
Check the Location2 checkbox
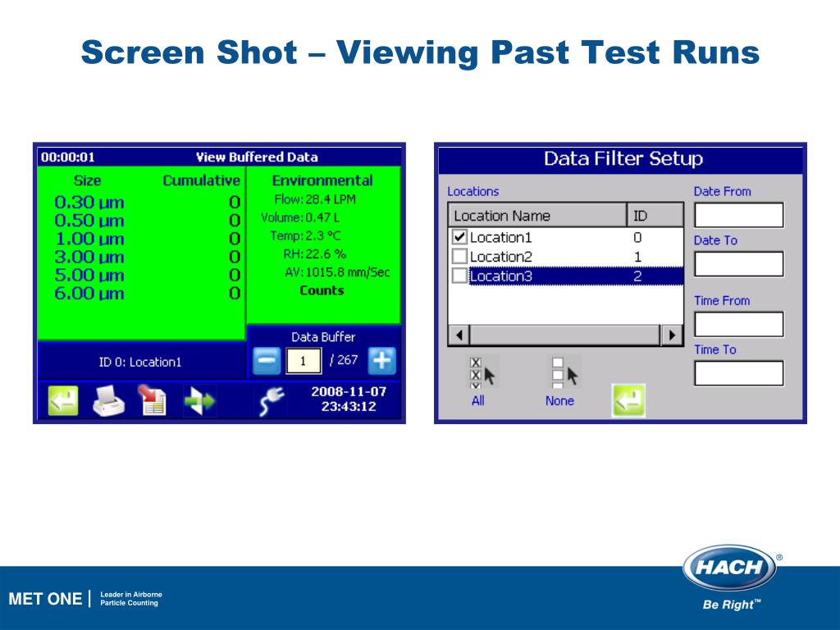[459, 256]
